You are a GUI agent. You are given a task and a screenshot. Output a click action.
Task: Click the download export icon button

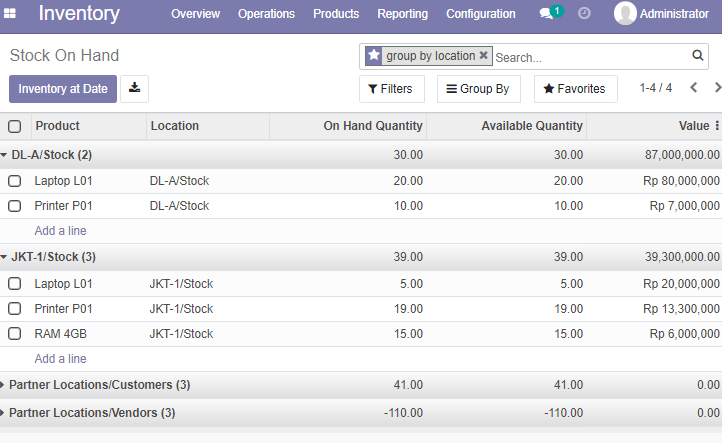[x=134, y=88]
